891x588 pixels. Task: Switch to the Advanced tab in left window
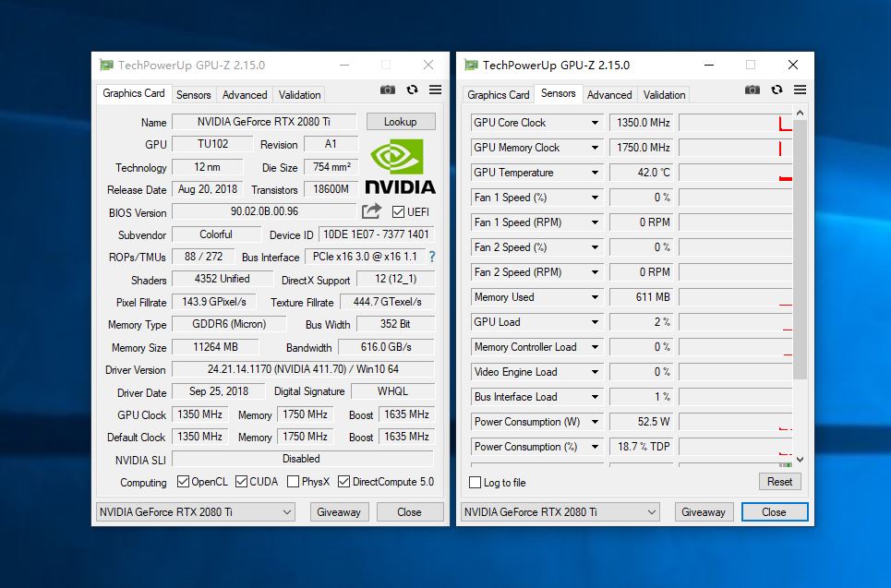tap(244, 94)
